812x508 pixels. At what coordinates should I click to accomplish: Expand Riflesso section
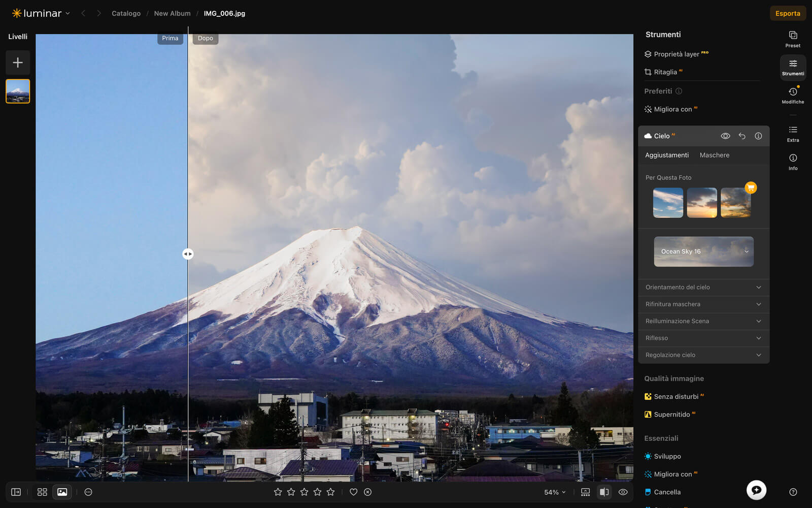coord(703,338)
